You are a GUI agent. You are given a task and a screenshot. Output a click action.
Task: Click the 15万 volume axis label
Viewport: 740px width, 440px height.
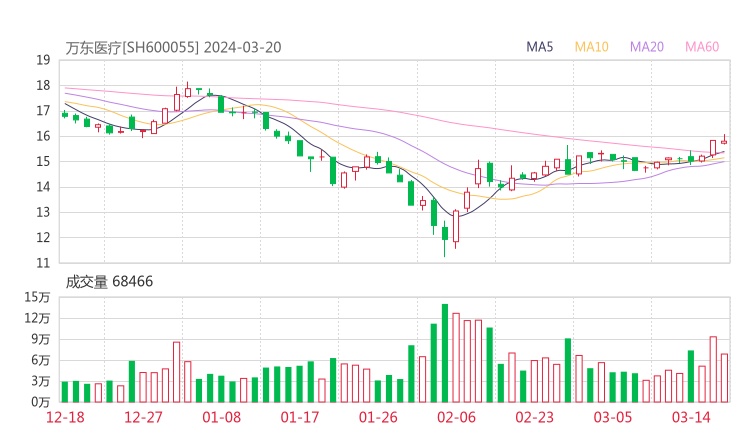[x=37, y=297]
